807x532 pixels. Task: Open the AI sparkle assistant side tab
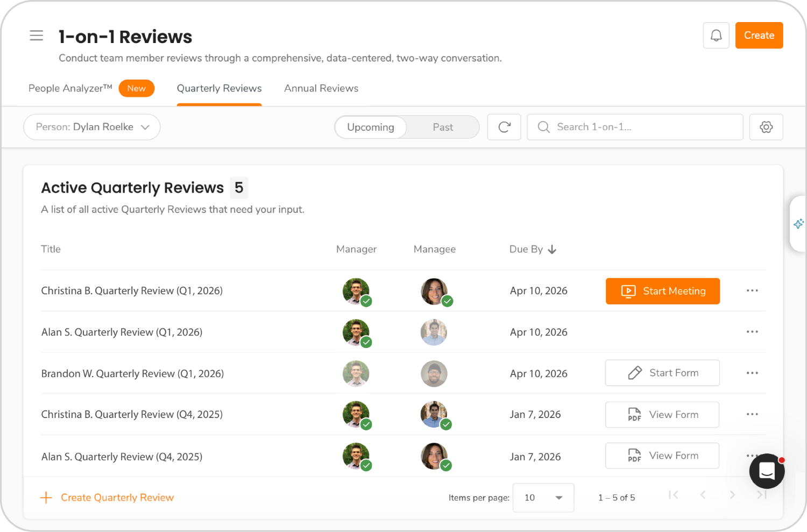(x=798, y=224)
